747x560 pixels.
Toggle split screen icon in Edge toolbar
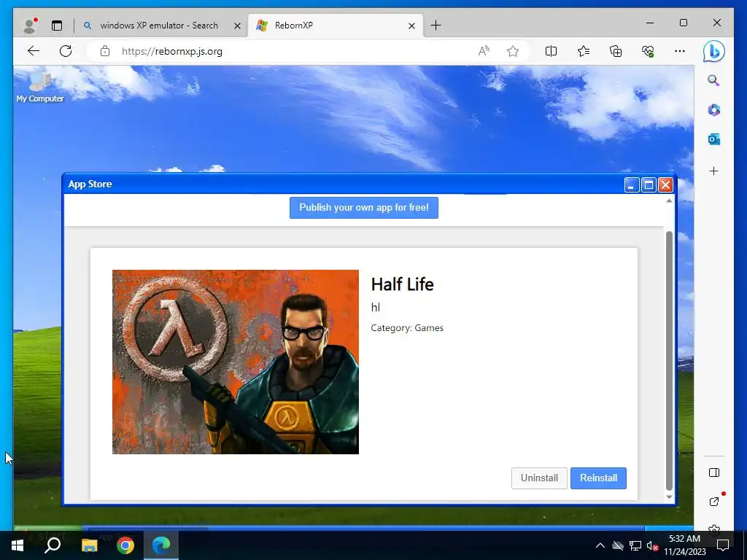(x=551, y=51)
